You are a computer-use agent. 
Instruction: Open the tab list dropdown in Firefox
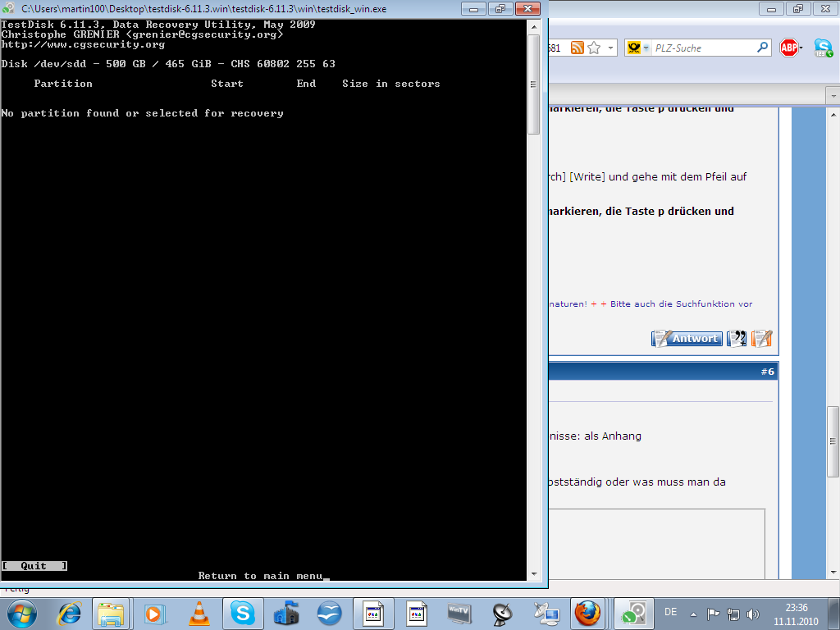tap(833, 97)
